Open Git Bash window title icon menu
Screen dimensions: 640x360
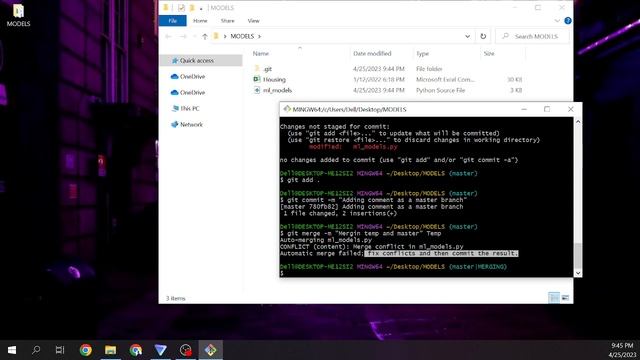point(287,109)
